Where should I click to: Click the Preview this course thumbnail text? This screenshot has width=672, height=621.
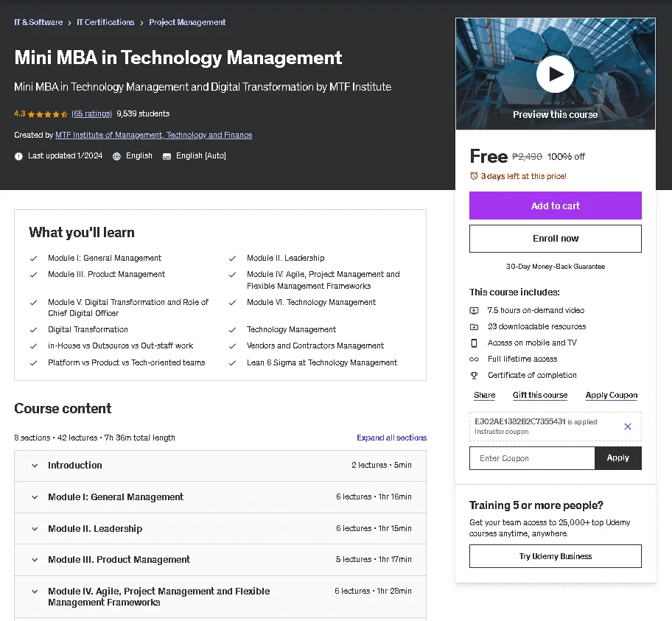555,114
